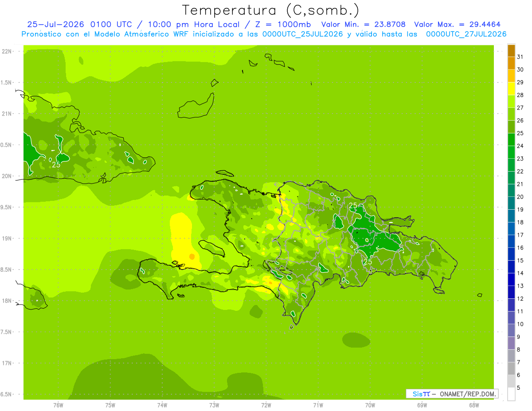
Task: Select legend value '8'
Action: [x=519, y=350]
